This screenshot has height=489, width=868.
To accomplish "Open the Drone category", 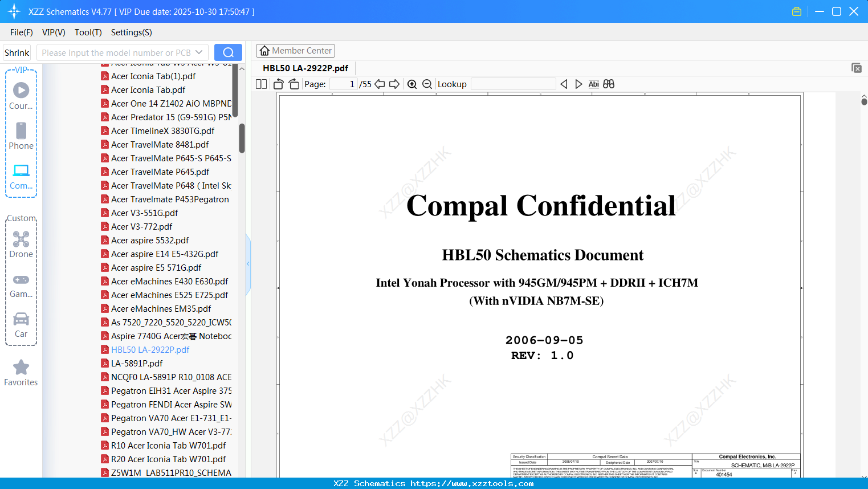I will [x=21, y=244].
